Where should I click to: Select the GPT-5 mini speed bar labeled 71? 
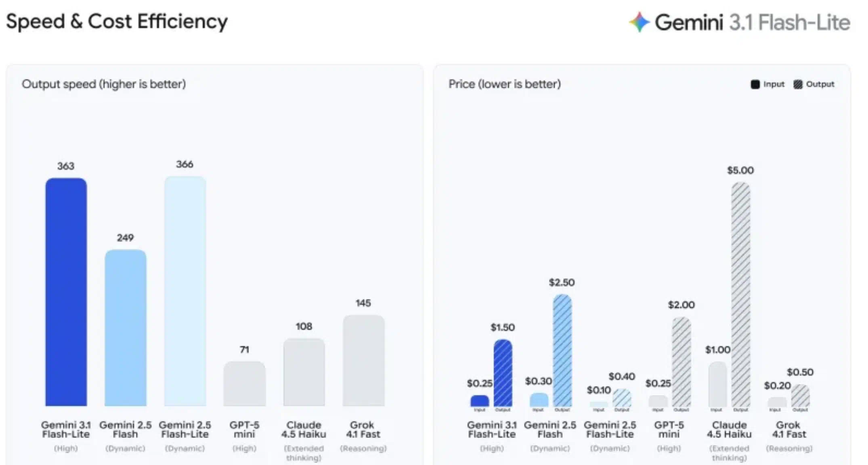[245, 384]
